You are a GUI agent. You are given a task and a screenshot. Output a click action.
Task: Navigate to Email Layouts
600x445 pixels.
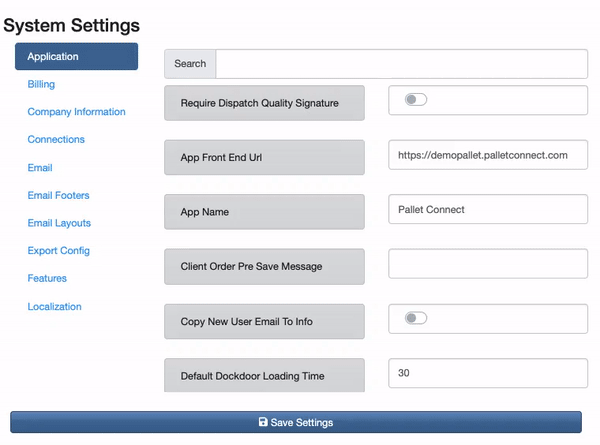tap(59, 223)
